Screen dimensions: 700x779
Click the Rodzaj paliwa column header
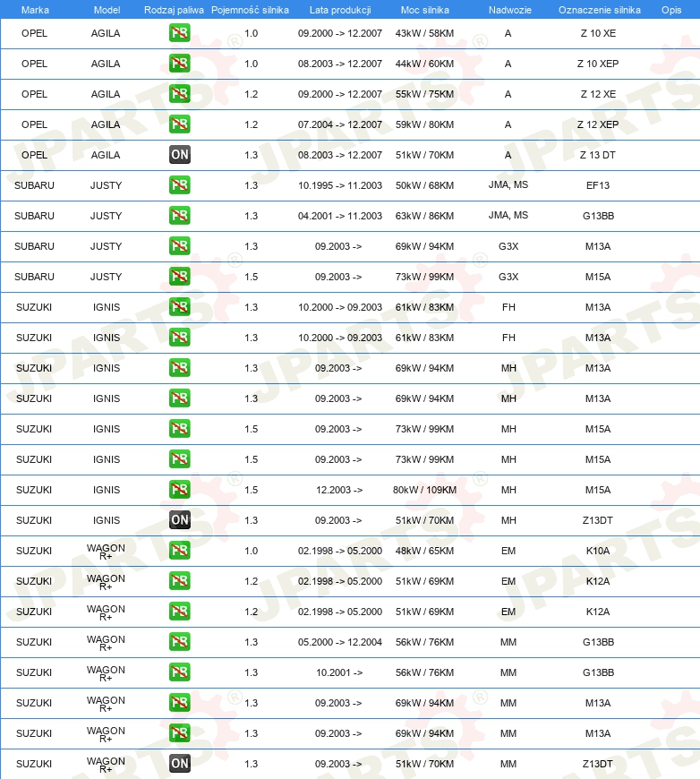click(174, 10)
